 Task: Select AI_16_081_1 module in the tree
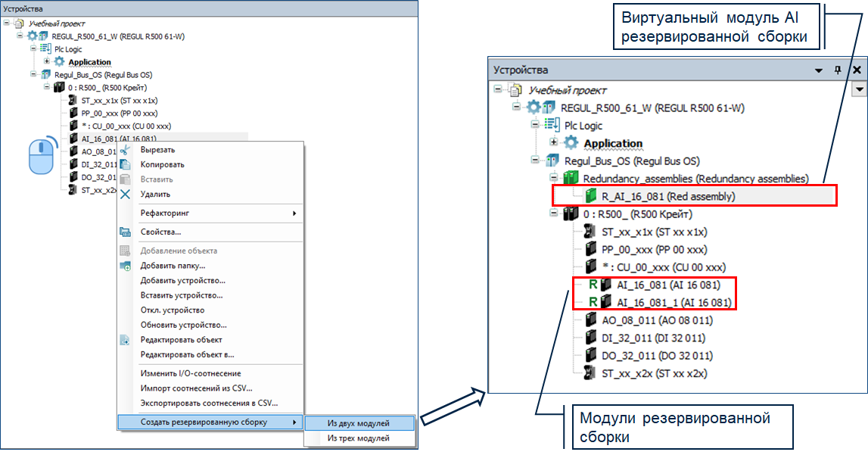(x=674, y=302)
